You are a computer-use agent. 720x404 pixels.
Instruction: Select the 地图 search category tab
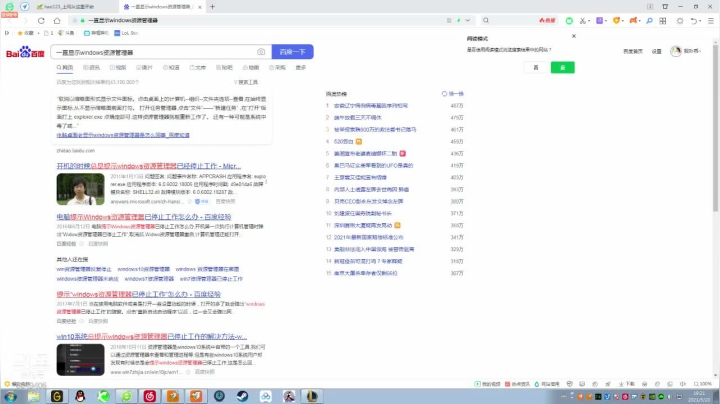click(251, 67)
